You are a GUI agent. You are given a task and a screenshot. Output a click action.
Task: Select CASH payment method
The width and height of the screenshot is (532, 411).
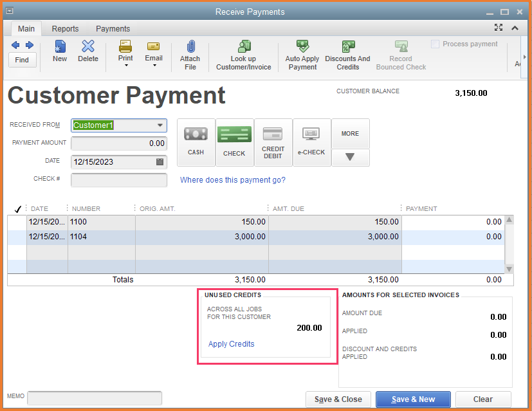[196, 142]
